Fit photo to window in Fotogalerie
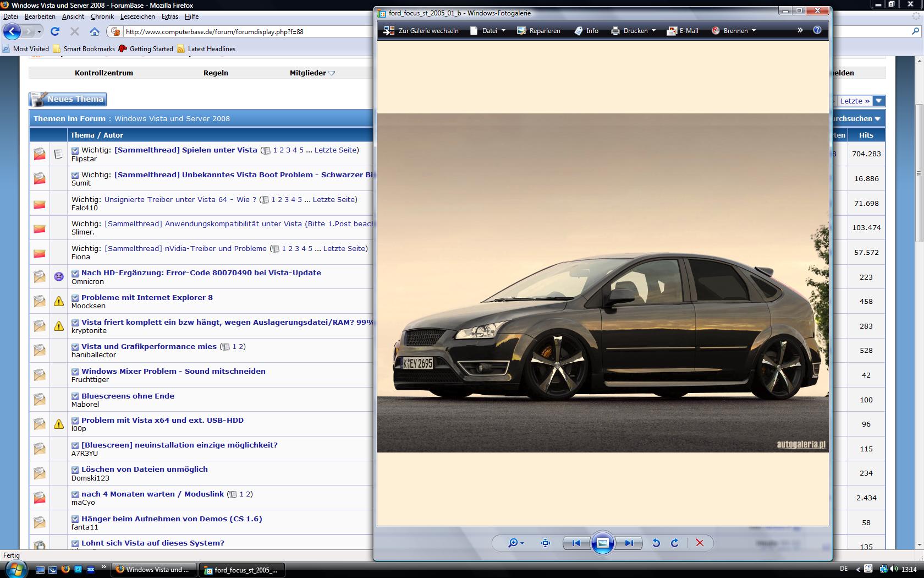 [545, 543]
